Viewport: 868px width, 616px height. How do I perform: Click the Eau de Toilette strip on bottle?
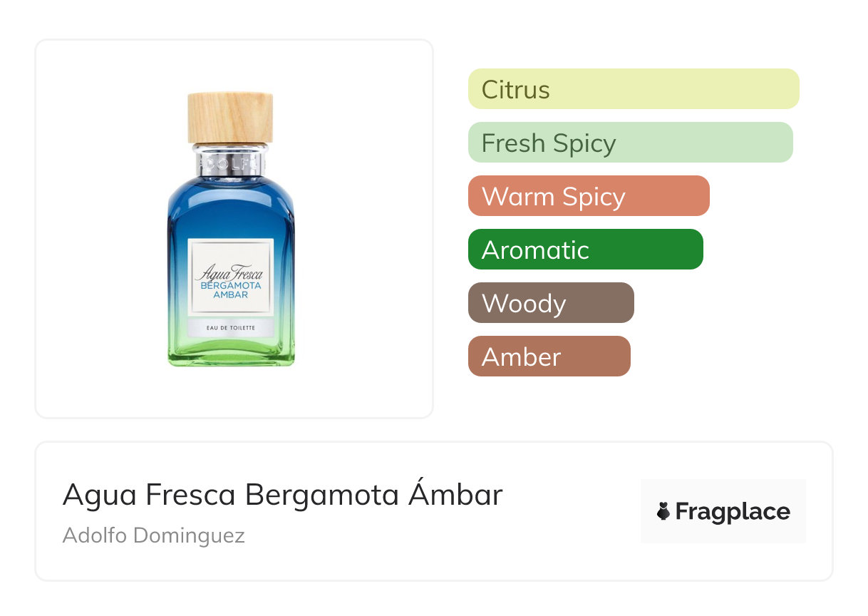pyautogui.click(x=230, y=327)
